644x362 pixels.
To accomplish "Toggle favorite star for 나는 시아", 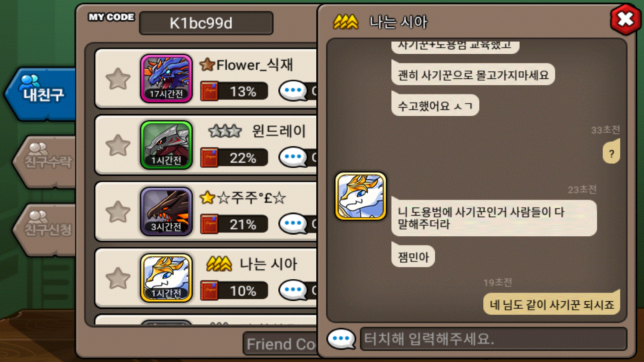I will [x=118, y=278].
